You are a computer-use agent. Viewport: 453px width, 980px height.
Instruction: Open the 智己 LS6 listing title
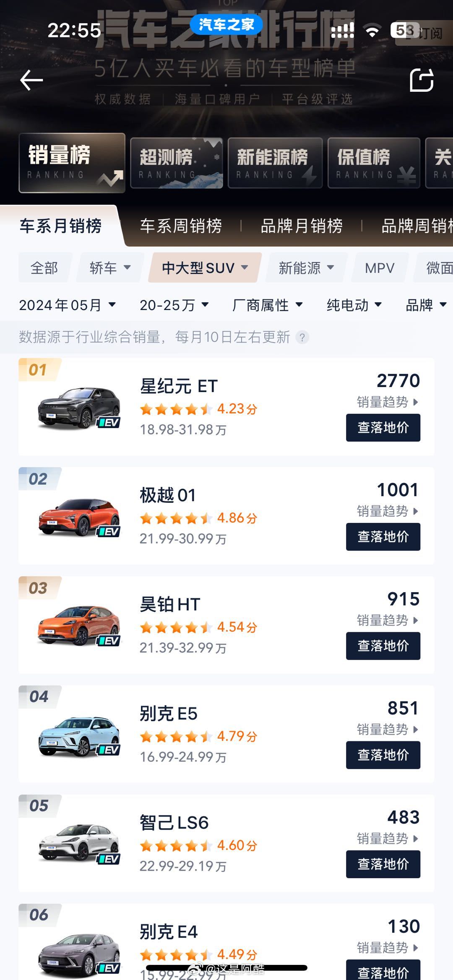pos(174,823)
